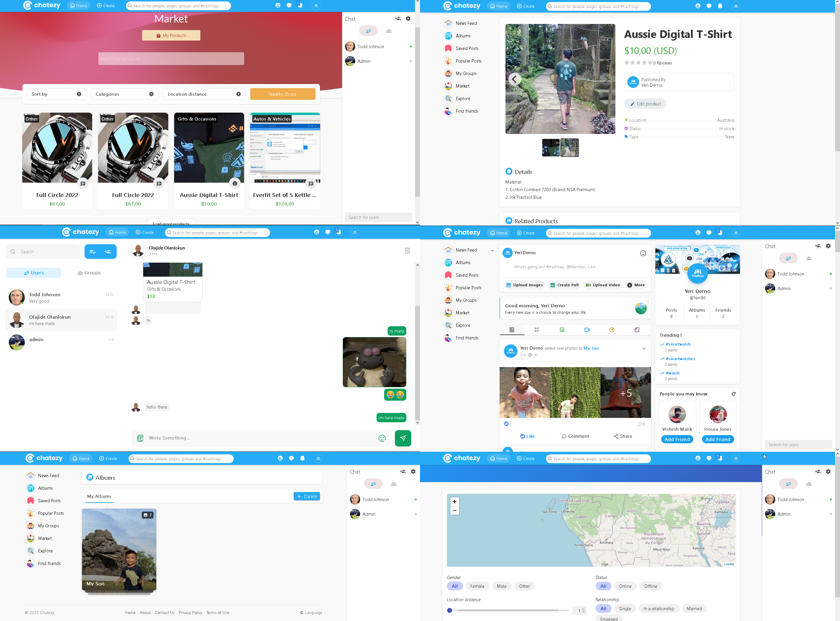Zoom out on the map

[454, 510]
